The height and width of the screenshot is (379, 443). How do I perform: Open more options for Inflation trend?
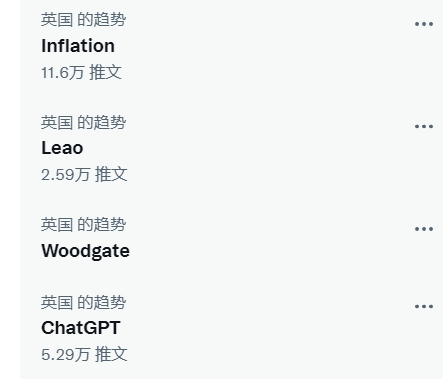tap(424, 24)
